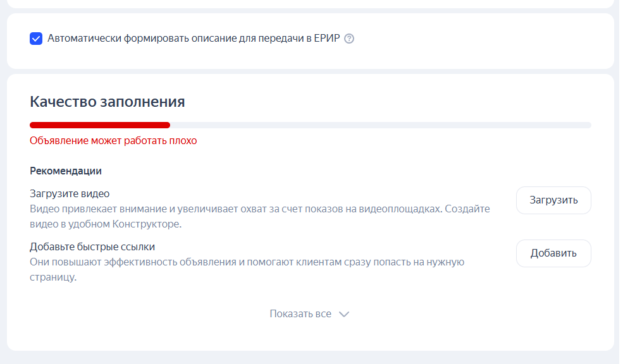This screenshot has width=623, height=364.
Task: Toggle the automatic ERIR description checkbox
Action: click(x=36, y=39)
